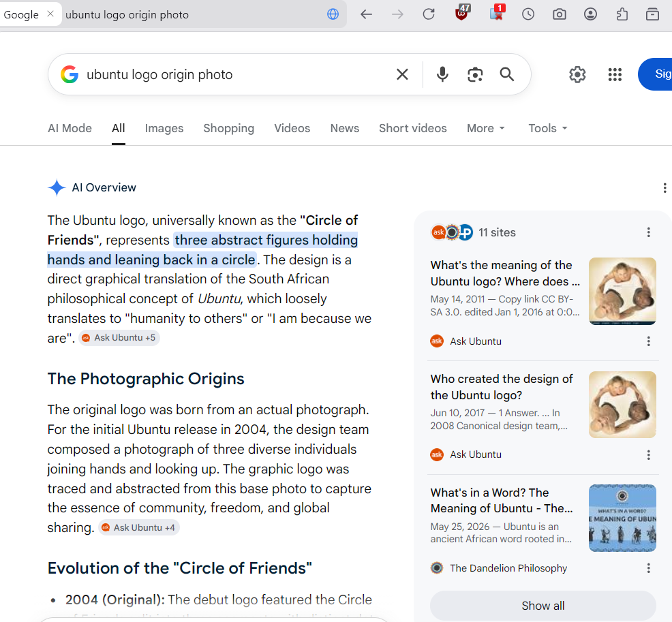
Task: Open options for The Dandelion Philosophy source
Action: click(648, 568)
